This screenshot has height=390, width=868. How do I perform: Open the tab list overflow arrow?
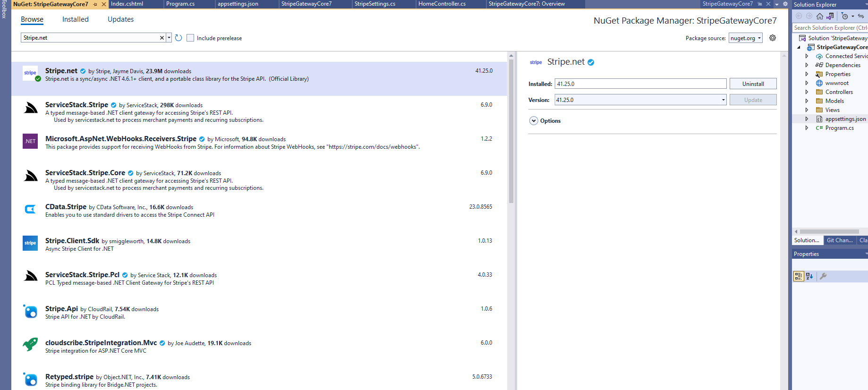(777, 4)
